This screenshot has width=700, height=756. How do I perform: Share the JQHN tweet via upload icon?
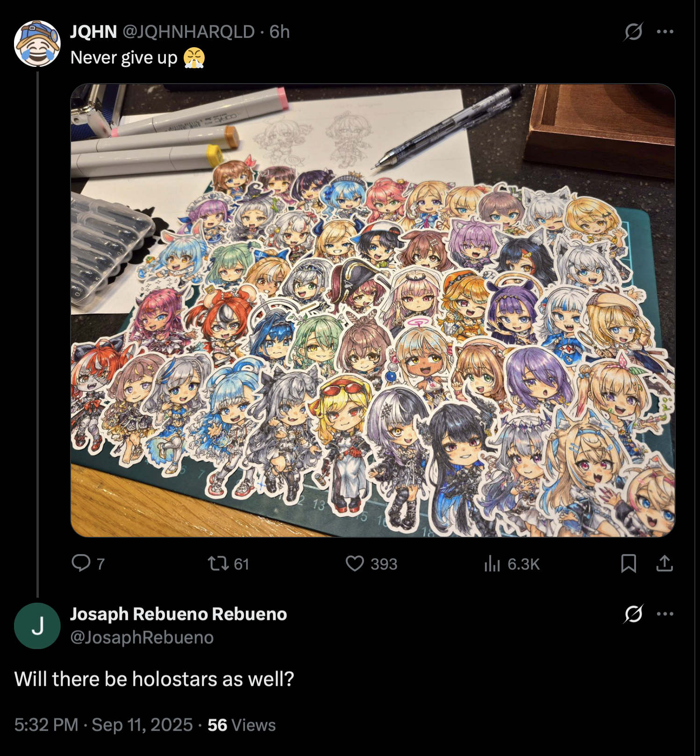[664, 563]
